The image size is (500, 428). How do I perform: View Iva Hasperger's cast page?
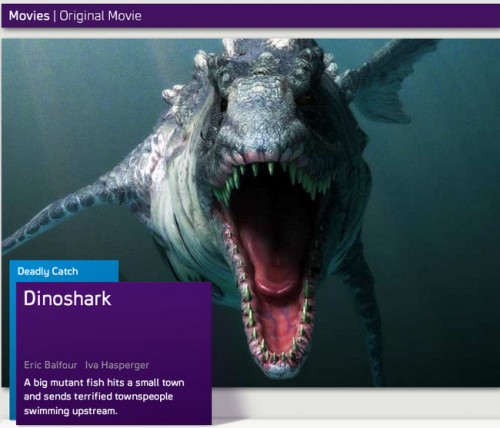pos(117,365)
